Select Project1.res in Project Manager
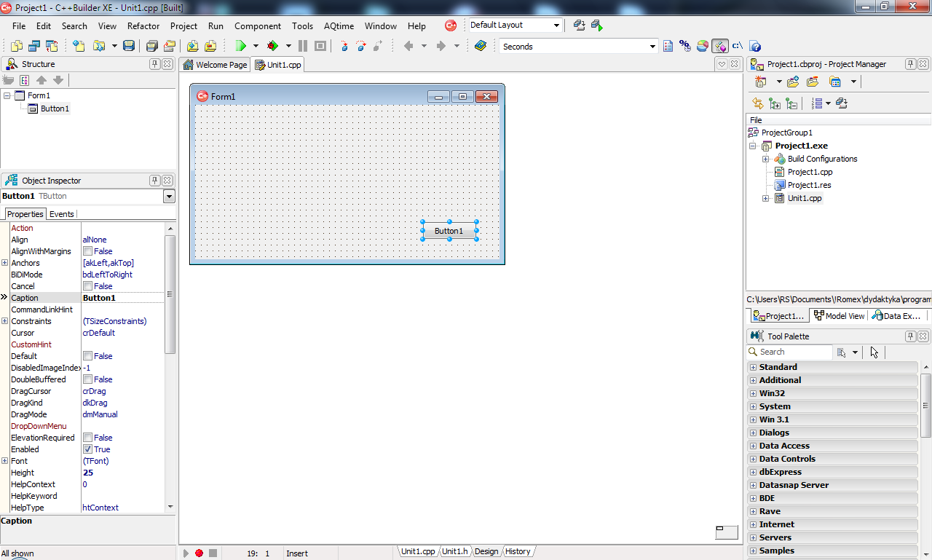 click(x=809, y=185)
